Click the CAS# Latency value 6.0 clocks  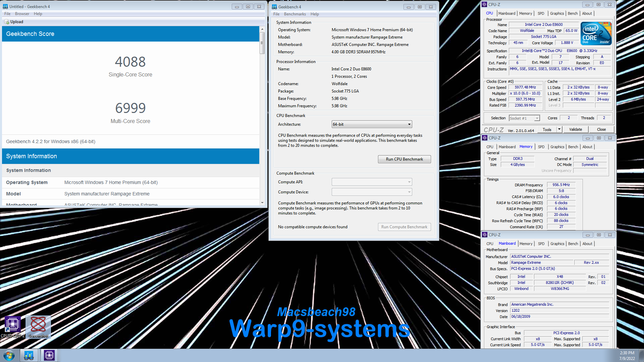point(561,197)
